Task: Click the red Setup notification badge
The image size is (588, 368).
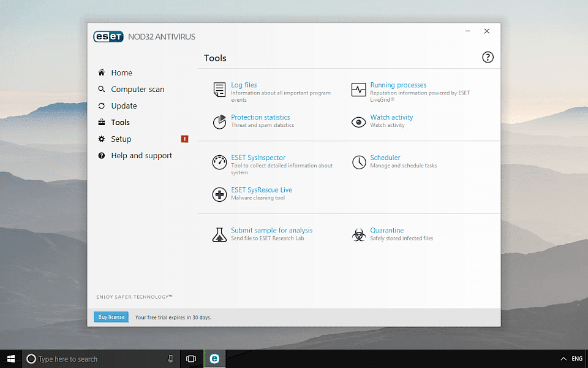Action: pyautogui.click(x=184, y=139)
